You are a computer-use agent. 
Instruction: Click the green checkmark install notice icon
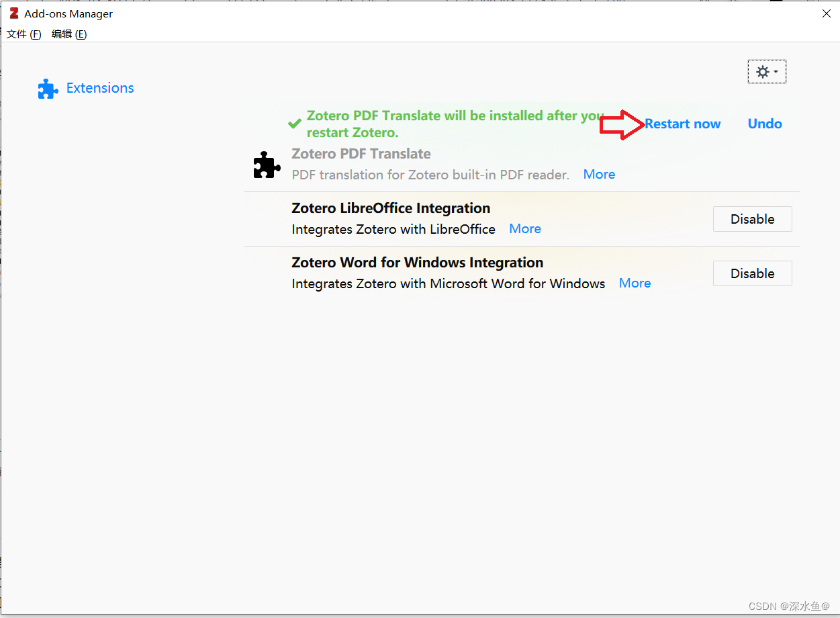pos(294,124)
